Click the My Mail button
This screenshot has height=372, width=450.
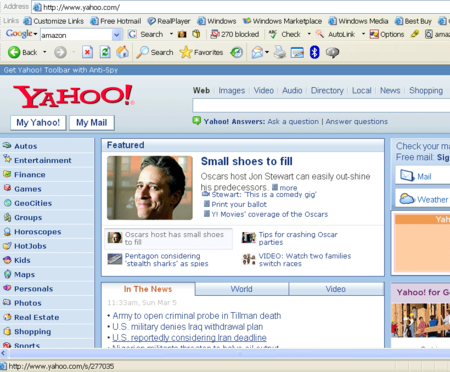pos(92,123)
